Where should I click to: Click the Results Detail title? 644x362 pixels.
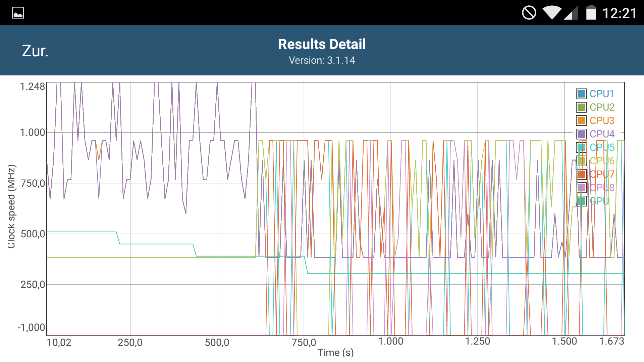click(322, 44)
